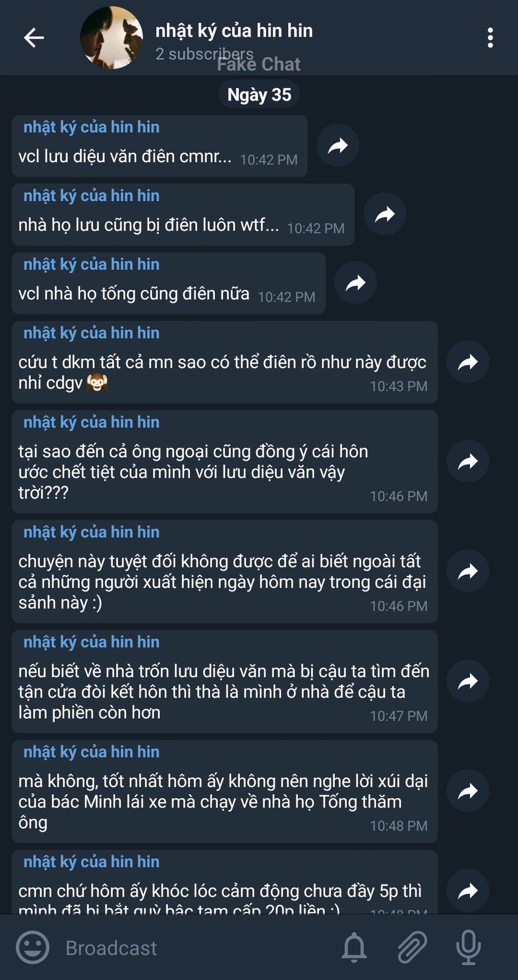Tap the back arrow in the header
The height and width of the screenshot is (980, 518).
pos(34,38)
